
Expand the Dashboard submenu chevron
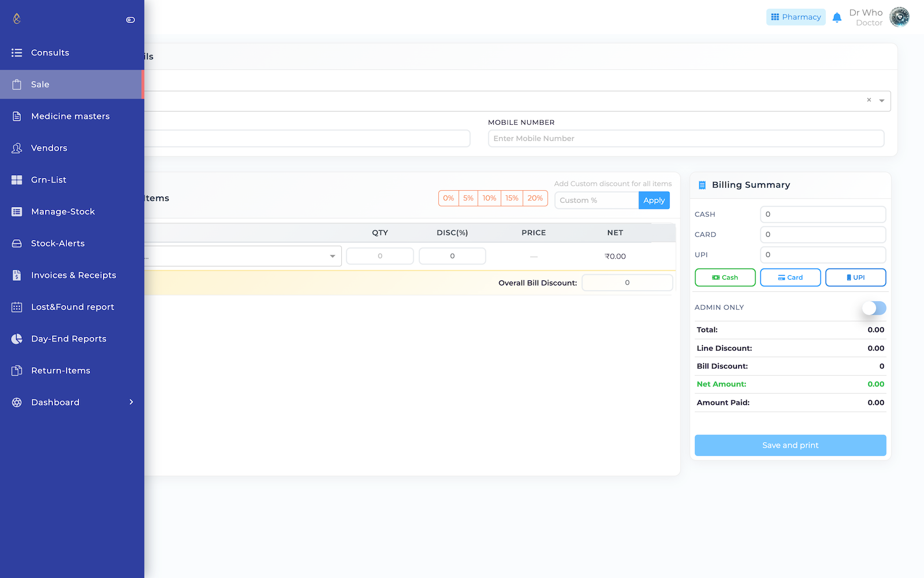point(131,402)
